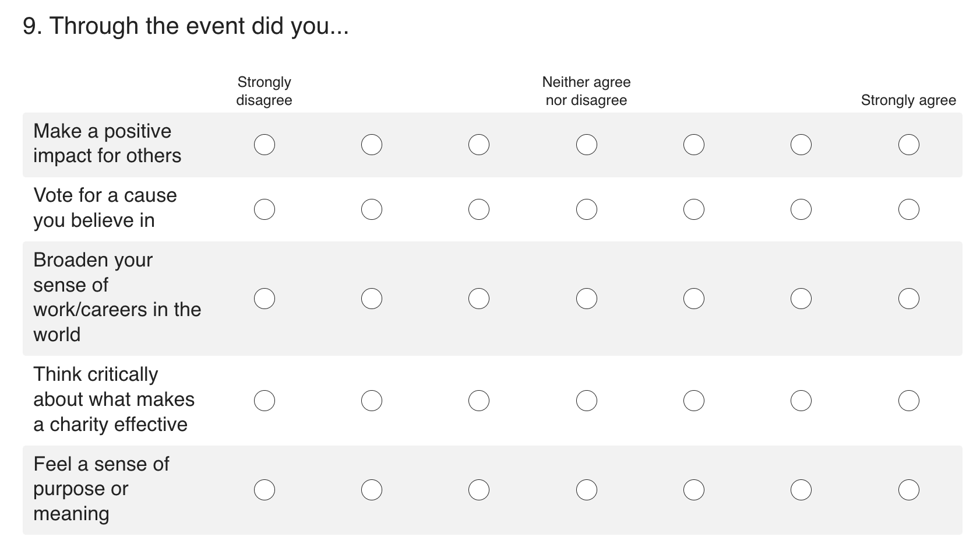
Task: Select Strongly agree for Think critically about charity
Action: pyautogui.click(x=908, y=401)
